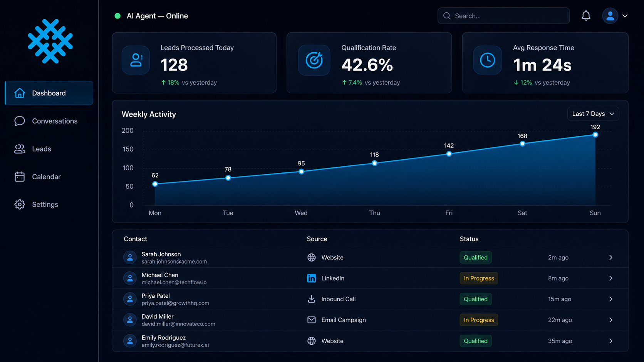The width and height of the screenshot is (644, 362).
Task: Click the Settings gear icon
Action: click(x=20, y=204)
